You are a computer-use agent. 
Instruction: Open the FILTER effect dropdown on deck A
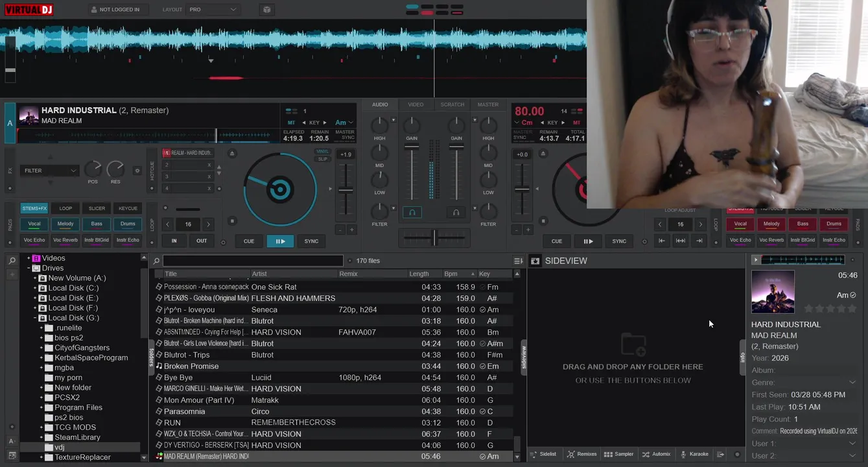coord(50,171)
